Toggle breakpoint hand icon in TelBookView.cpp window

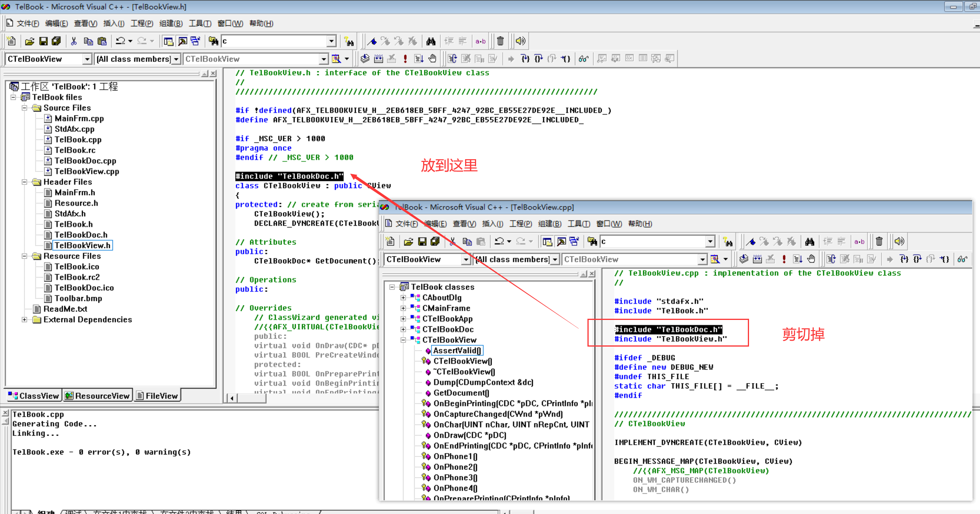pyautogui.click(x=811, y=259)
